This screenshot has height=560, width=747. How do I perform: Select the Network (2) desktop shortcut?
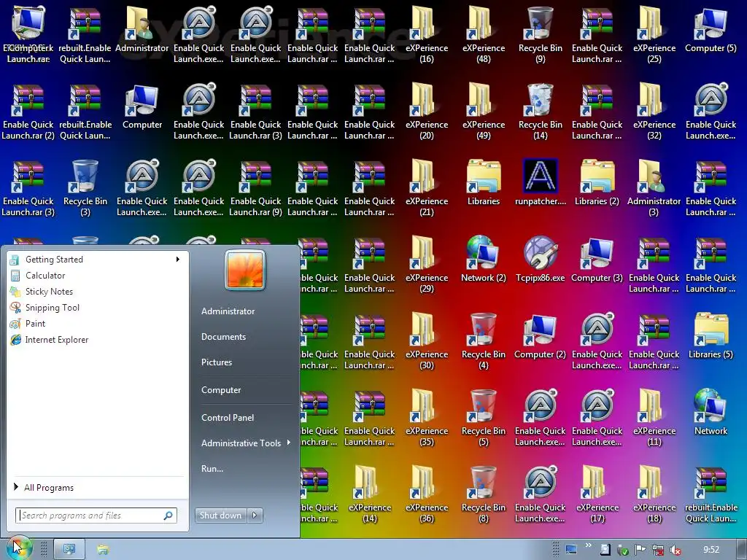(x=484, y=260)
